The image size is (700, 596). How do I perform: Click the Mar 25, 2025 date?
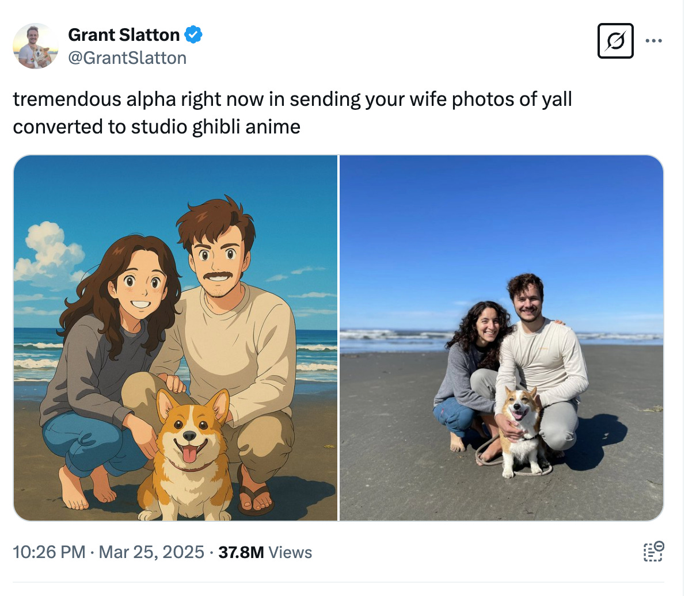pyautogui.click(x=151, y=552)
